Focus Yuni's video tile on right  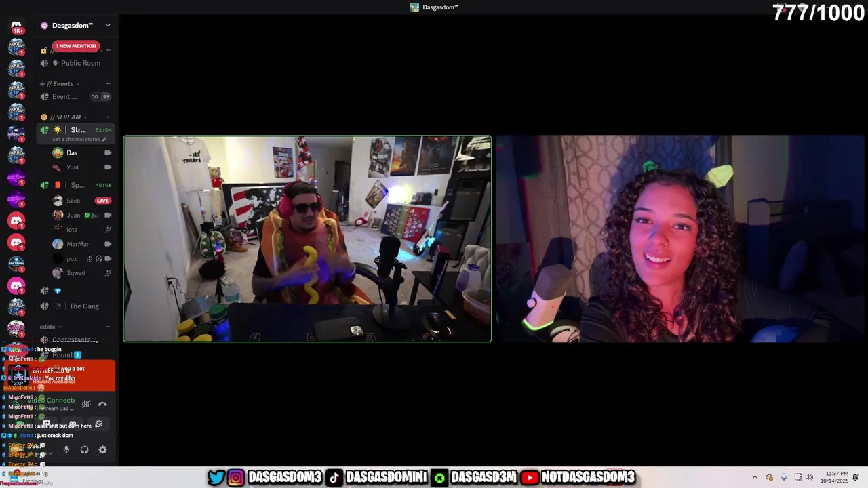(679, 239)
